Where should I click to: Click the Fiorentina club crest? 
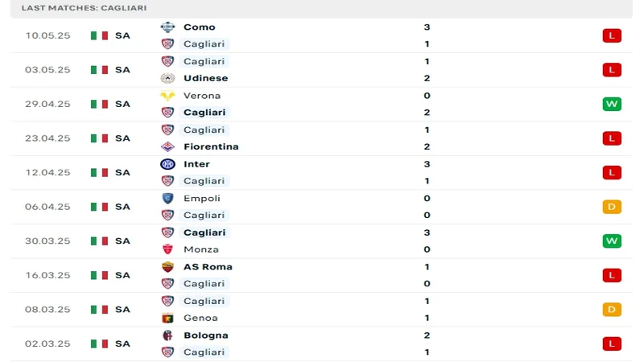tap(167, 146)
